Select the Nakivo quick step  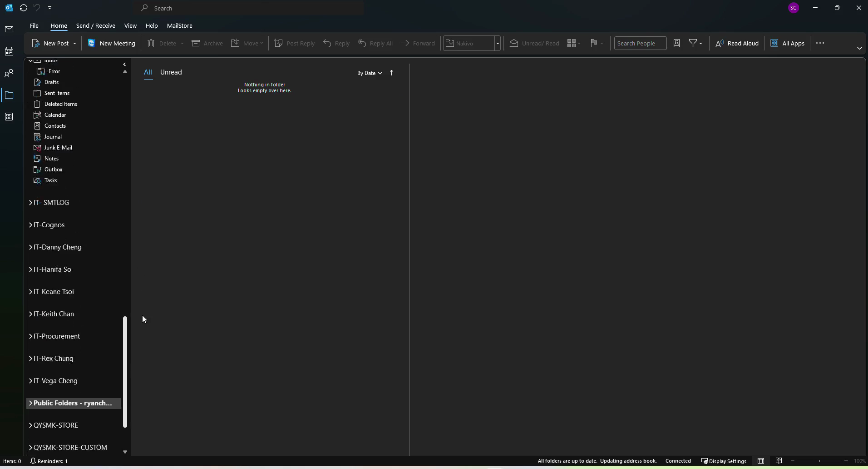point(469,43)
